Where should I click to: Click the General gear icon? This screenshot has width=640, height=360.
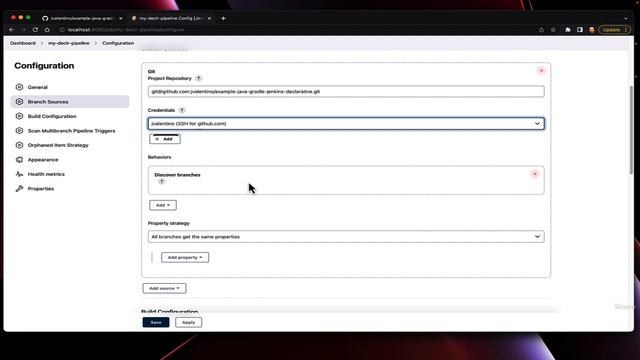tap(19, 87)
